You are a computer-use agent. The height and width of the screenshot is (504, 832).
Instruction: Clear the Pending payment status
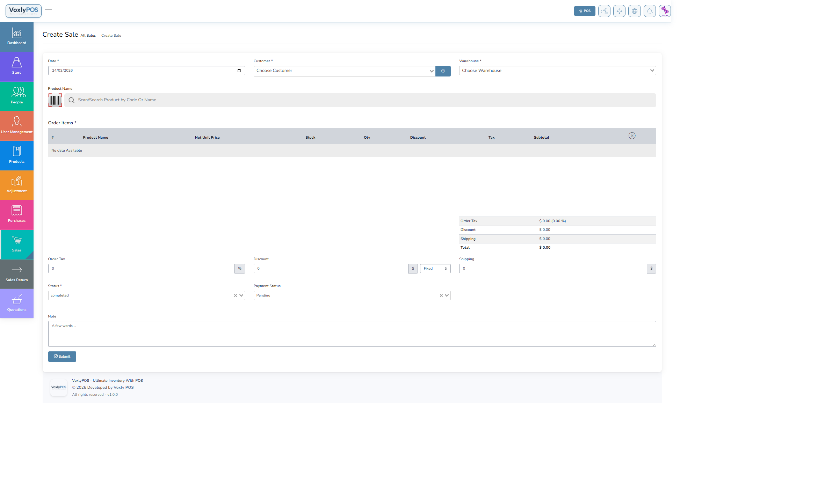441,295
